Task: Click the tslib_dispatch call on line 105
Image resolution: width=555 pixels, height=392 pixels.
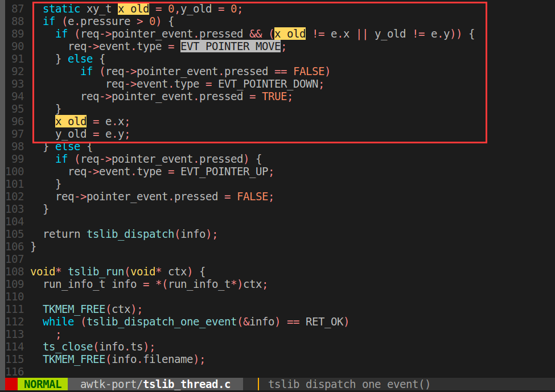Action: [132, 234]
